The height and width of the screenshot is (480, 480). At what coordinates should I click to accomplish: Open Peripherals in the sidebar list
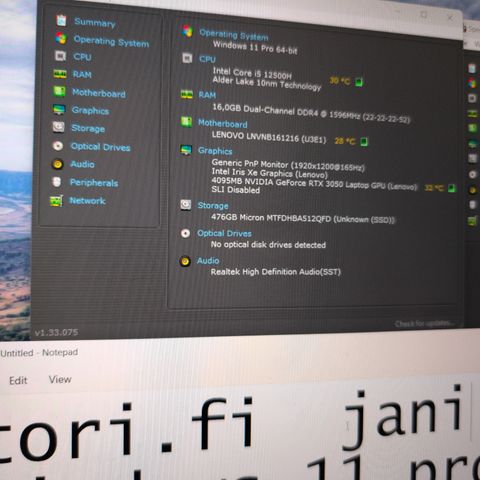coord(94,183)
